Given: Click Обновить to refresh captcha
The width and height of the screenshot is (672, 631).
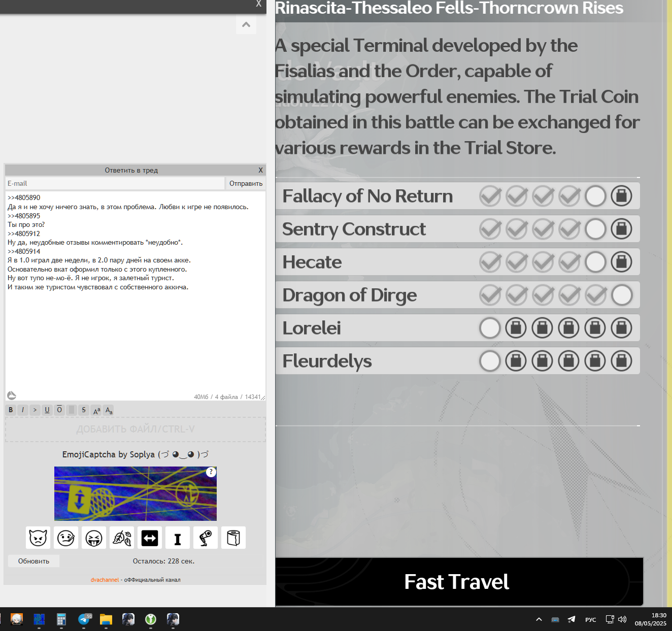Looking at the screenshot, I should (34, 561).
